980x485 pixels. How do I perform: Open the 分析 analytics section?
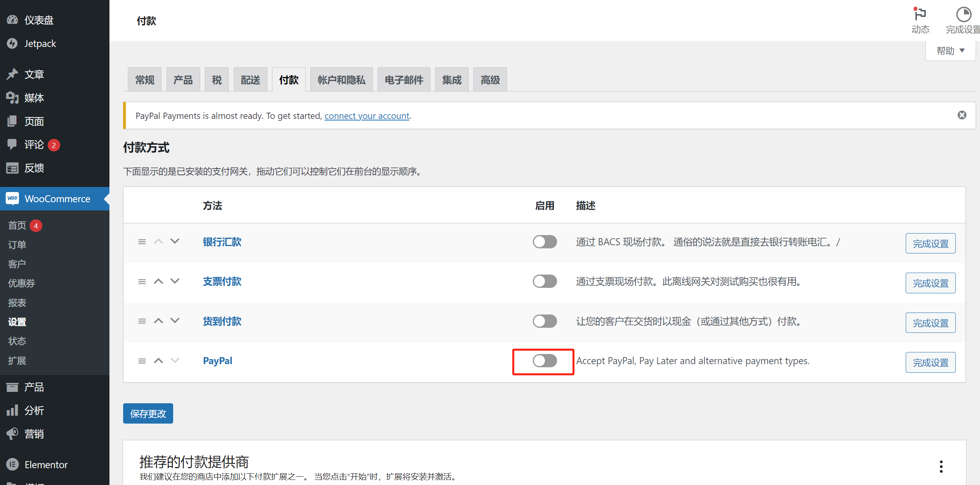coord(34,410)
